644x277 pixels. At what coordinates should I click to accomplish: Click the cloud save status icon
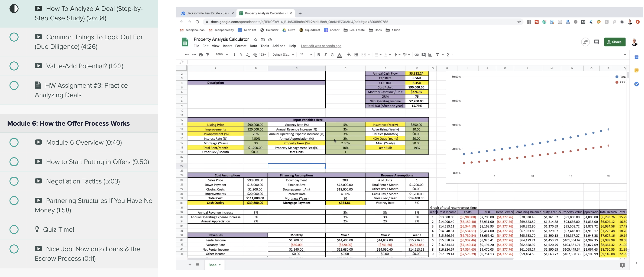pyautogui.click(x=270, y=40)
